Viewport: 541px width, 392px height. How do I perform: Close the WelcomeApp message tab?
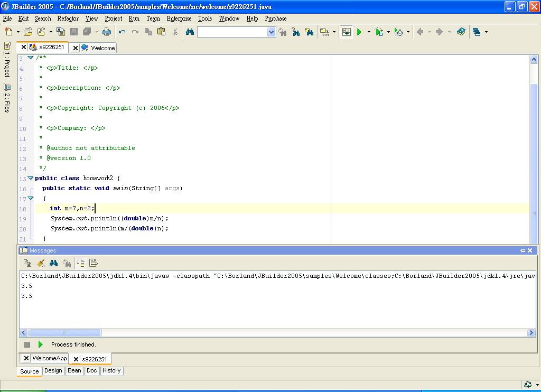pyautogui.click(x=26, y=358)
